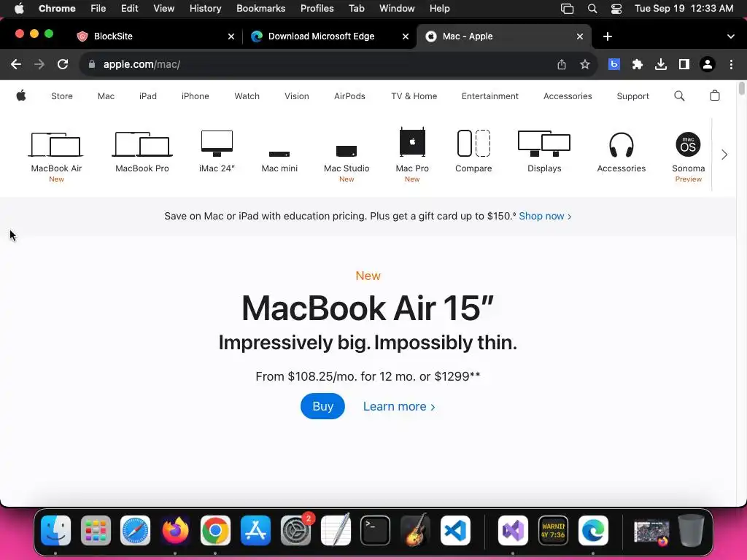The height and width of the screenshot is (560, 747).
Task: Open the Displays icon
Action: click(544, 144)
